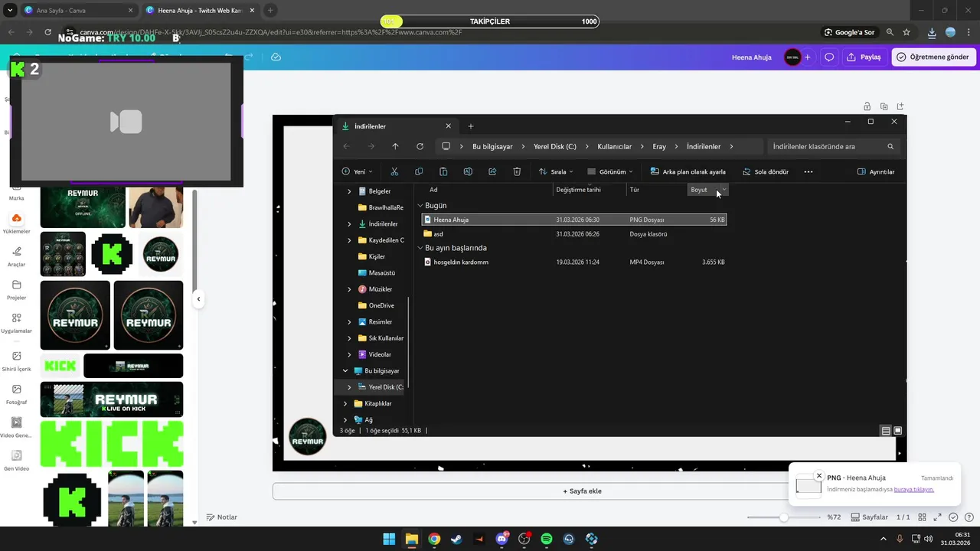Open the Sırala sort dropdown

(557, 171)
